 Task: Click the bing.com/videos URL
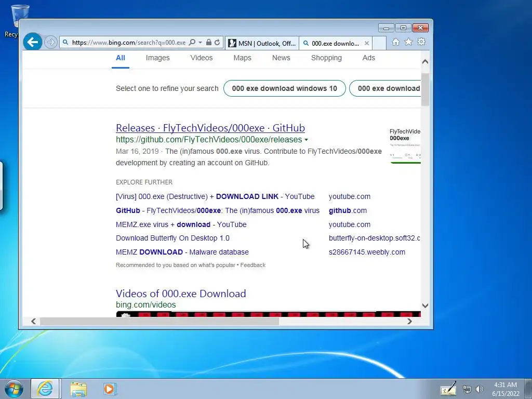click(x=146, y=304)
